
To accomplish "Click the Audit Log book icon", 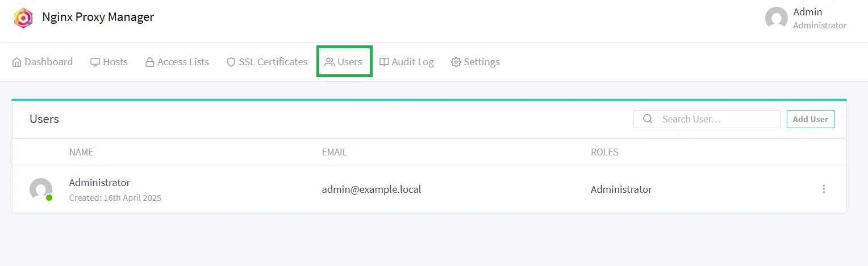I will (x=385, y=62).
